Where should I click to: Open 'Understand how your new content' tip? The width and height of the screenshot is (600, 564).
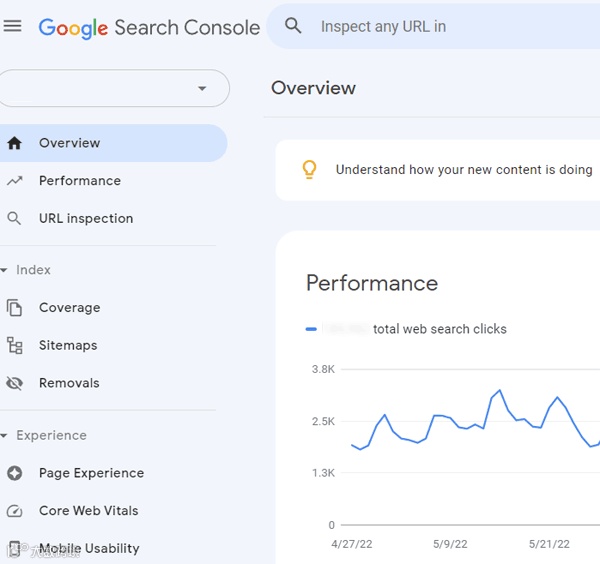click(x=464, y=170)
